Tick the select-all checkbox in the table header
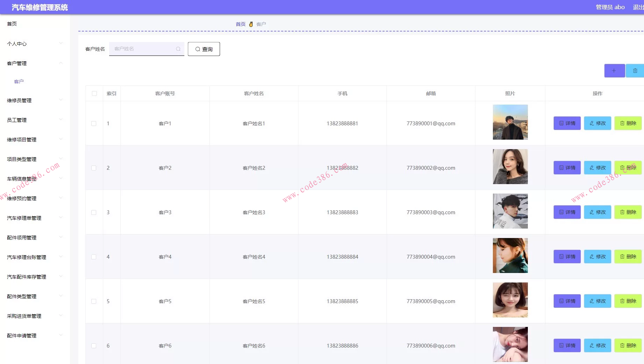The width and height of the screenshot is (644, 364). click(94, 93)
